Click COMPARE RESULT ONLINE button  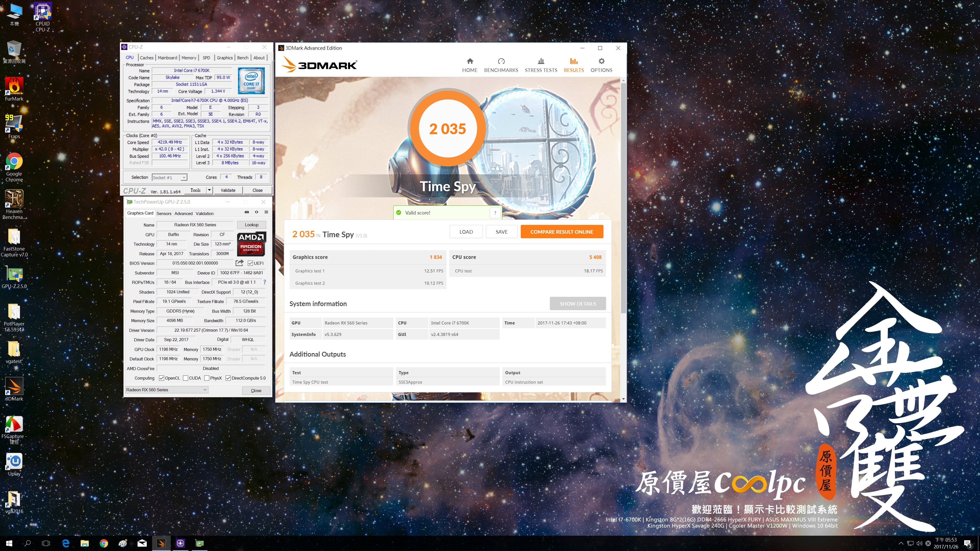[561, 232]
